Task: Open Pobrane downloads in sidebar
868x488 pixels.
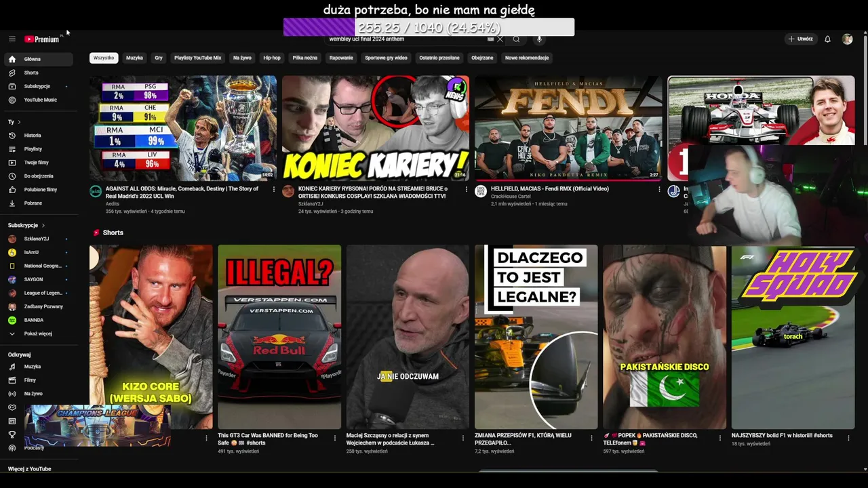Action: click(x=40, y=203)
